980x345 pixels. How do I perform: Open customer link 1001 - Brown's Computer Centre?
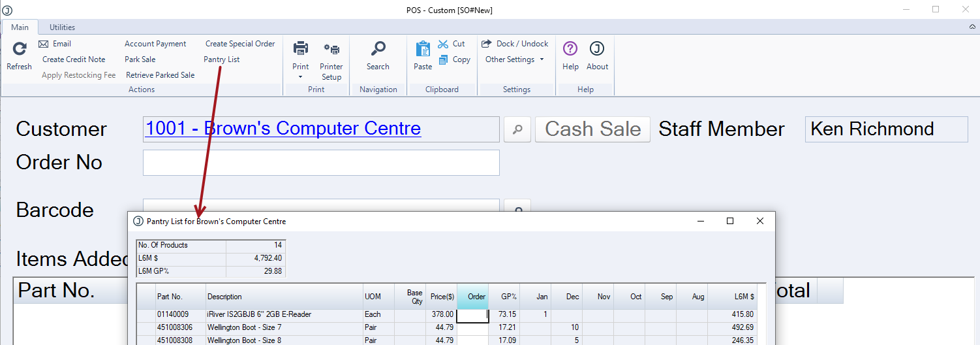click(x=283, y=129)
